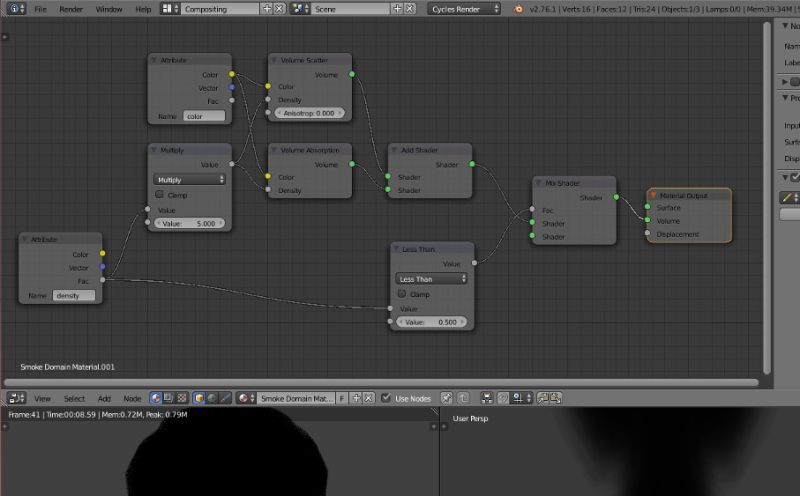Edit the attribute name field 'density'
This screenshot has height=496, width=800.
click(x=73, y=295)
